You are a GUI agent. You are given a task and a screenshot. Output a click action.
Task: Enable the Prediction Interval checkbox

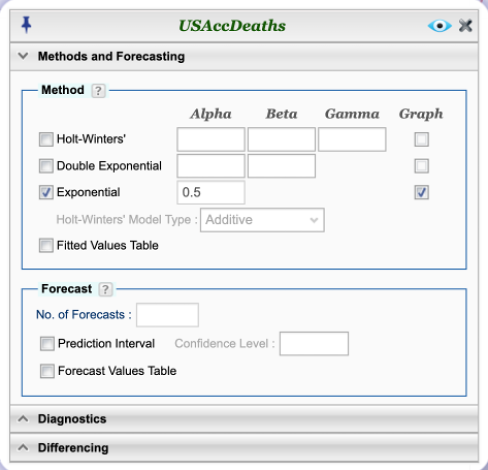coord(47,344)
